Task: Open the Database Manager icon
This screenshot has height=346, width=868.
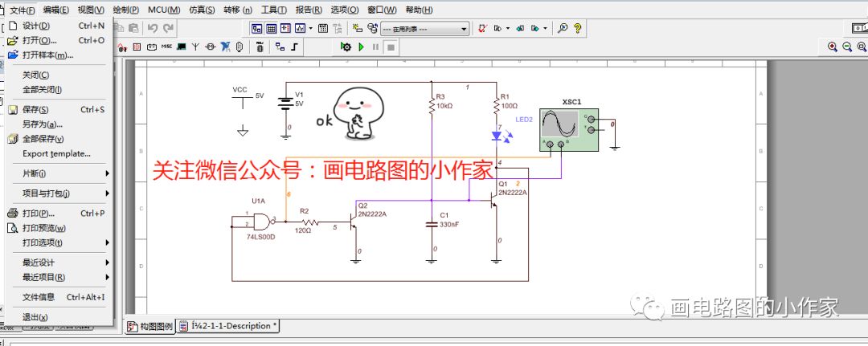Action: [x=373, y=28]
